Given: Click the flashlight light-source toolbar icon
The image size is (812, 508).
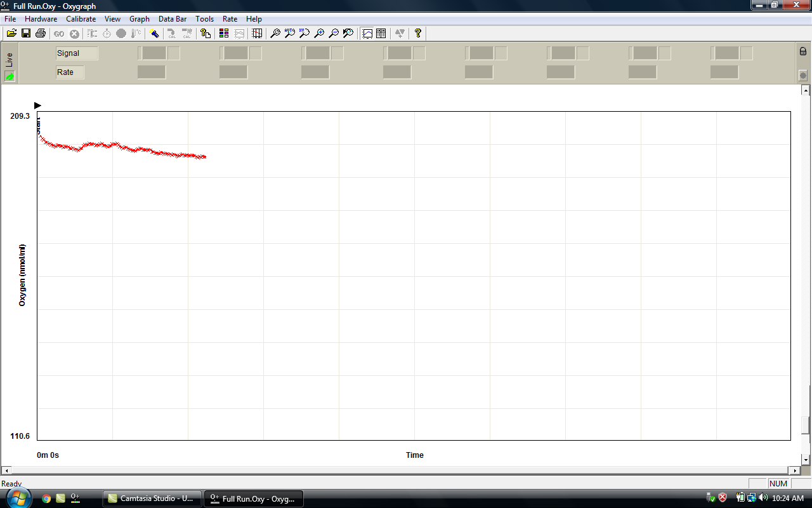Looking at the screenshot, I should click(x=154, y=33).
